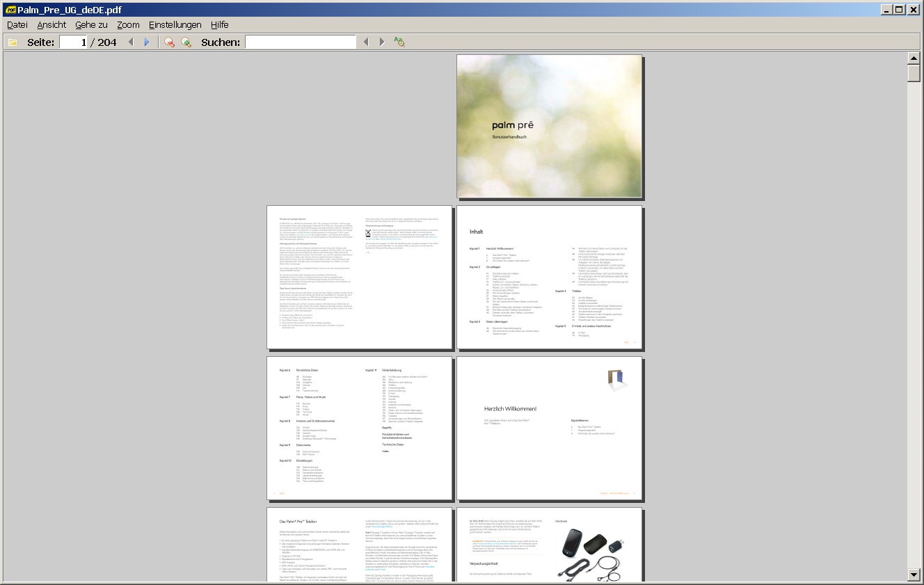
Task: Select the palm pre cover page thumbnail
Action: pyautogui.click(x=549, y=126)
